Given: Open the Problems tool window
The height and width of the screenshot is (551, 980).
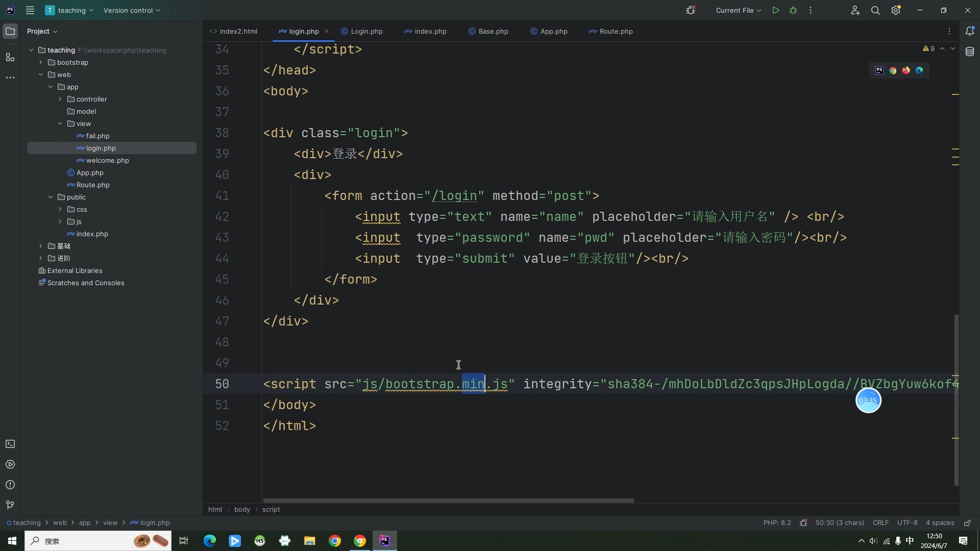Looking at the screenshot, I should point(10,485).
